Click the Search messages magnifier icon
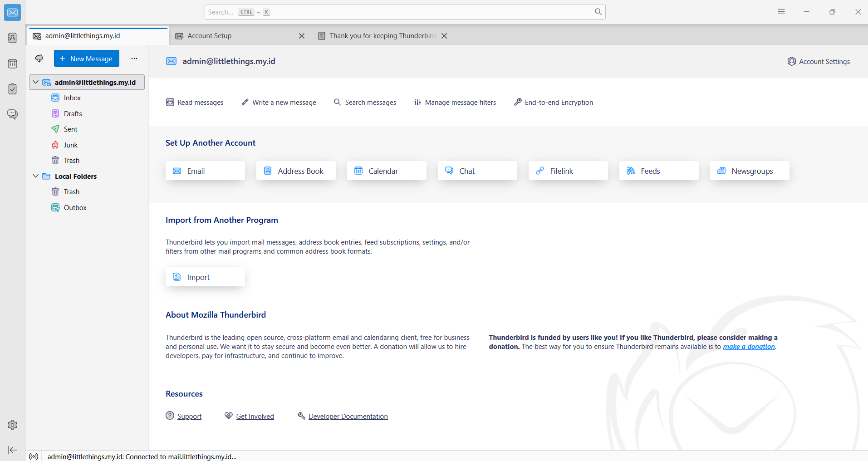 (338, 102)
